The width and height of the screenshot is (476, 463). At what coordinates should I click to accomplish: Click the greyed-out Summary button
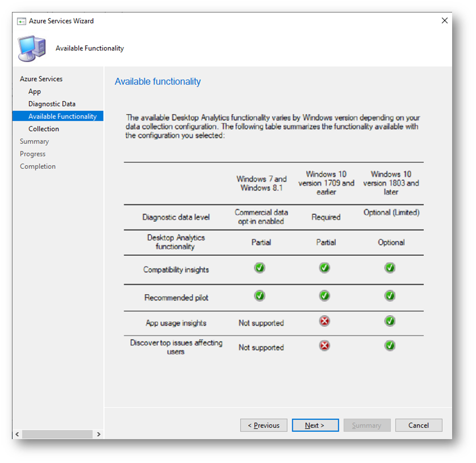(x=367, y=425)
